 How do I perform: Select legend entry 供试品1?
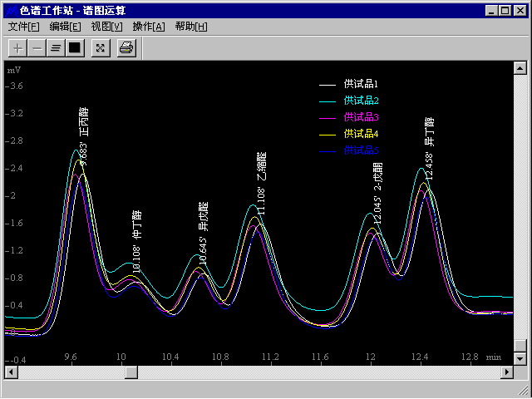click(361, 84)
